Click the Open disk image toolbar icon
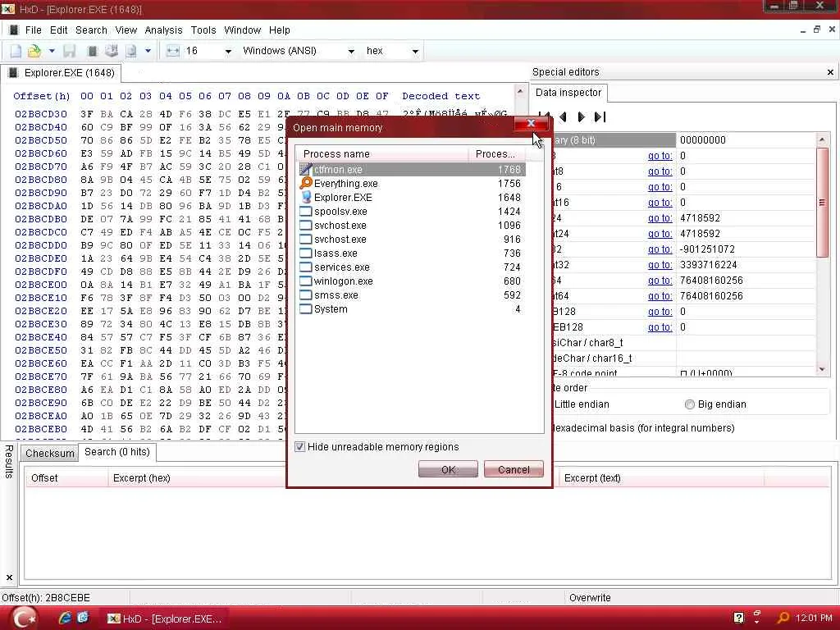The width and height of the screenshot is (840, 630). [130, 51]
